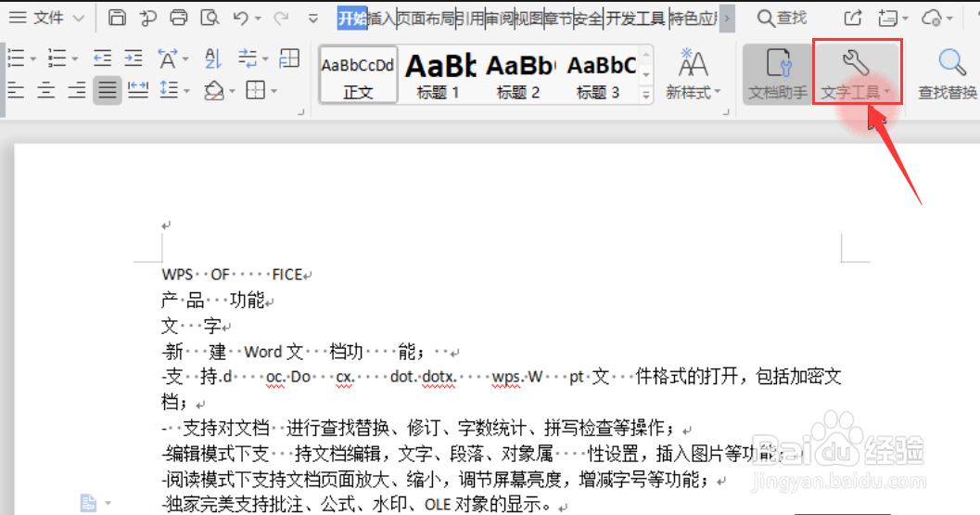This screenshot has height=515, width=980.
Task: Switch to the 页面布局 tab
Action: pyautogui.click(x=426, y=19)
